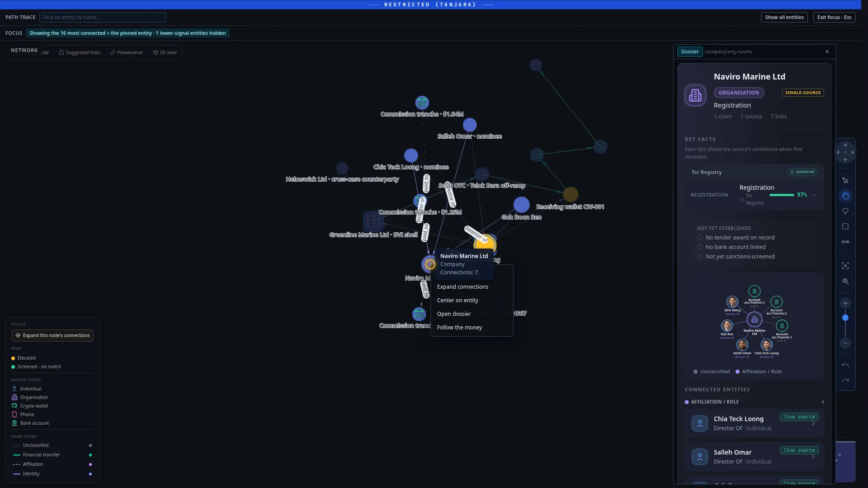Pan the graph right with the arrow
Viewport: 868px width, 488px height.
[x=853, y=152]
